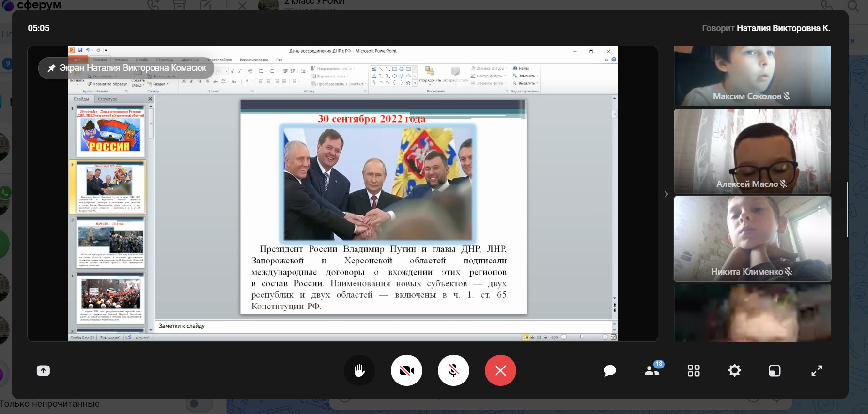Select star shape in shapes gallery
This screenshot has width=868, height=414.
click(x=408, y=83)
